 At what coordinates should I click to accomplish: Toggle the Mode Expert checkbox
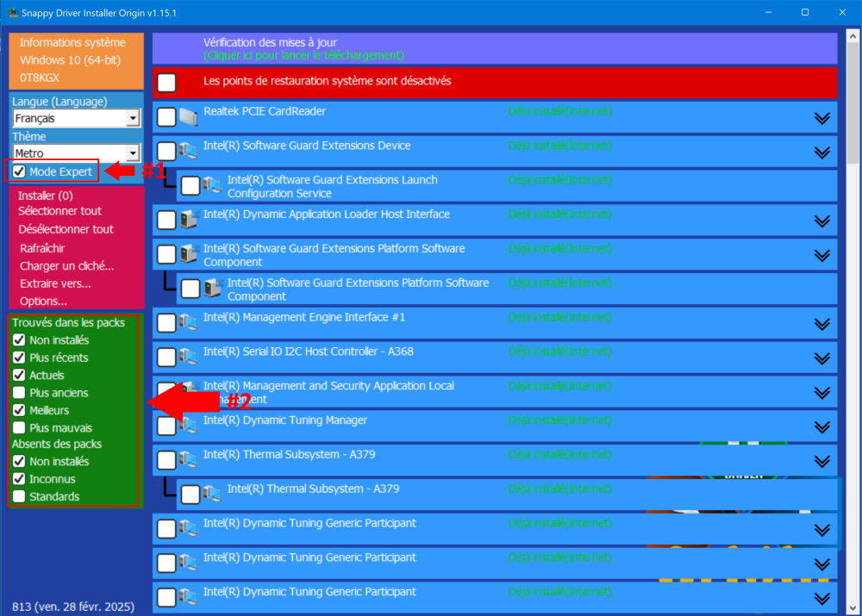tap(19, 171)
